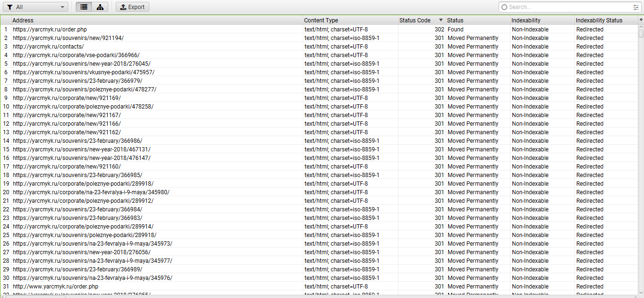Screen dimensions: 644x298
Task: Open search options sliders icon
Action: [636, 7]
